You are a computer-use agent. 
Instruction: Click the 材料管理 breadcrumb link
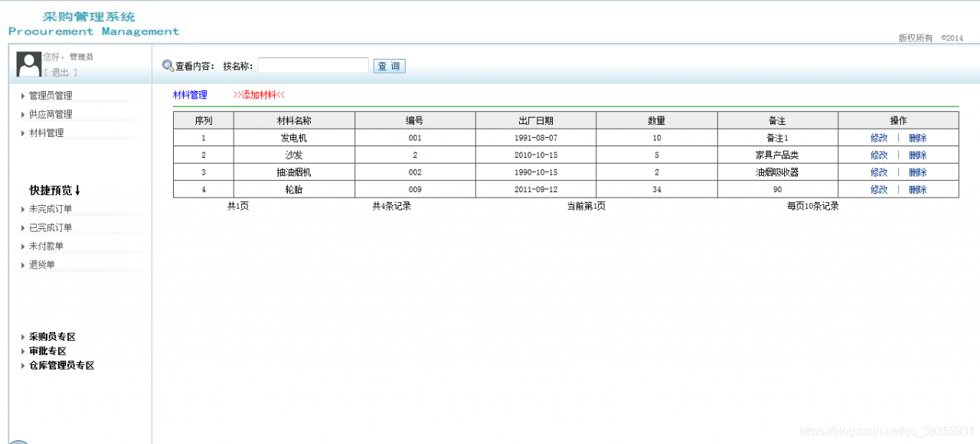(190, 95)
